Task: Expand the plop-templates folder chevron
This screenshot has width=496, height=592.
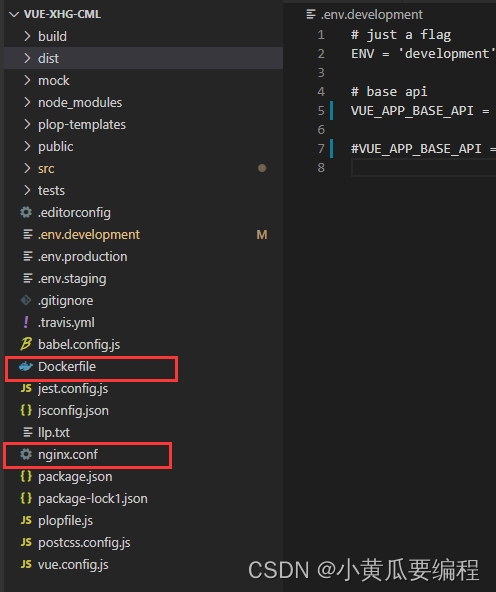Action: point(27,124)
